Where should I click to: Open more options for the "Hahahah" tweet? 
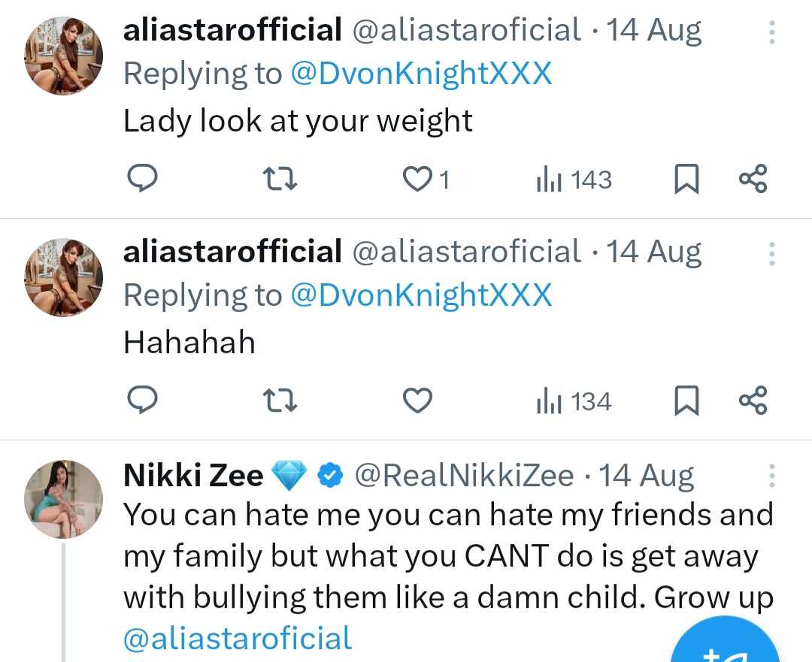click(772, 254)
